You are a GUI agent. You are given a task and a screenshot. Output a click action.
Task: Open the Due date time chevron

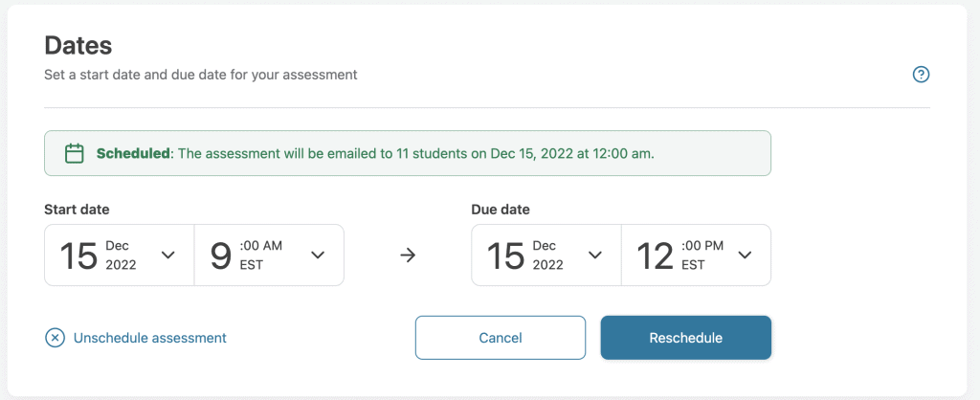click(x=745, y=256)
